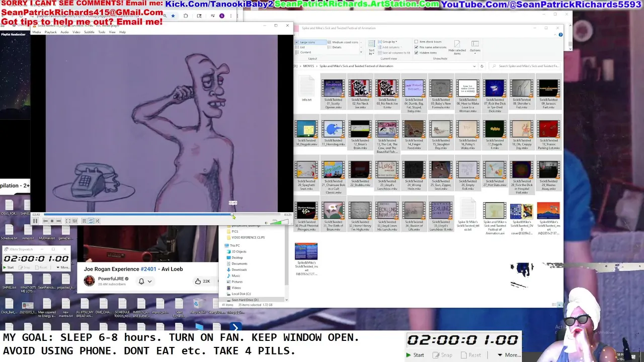Select Sean Hard Drive (D:) in tree
This screenshot has width=644, height=362.
(244, 300)
